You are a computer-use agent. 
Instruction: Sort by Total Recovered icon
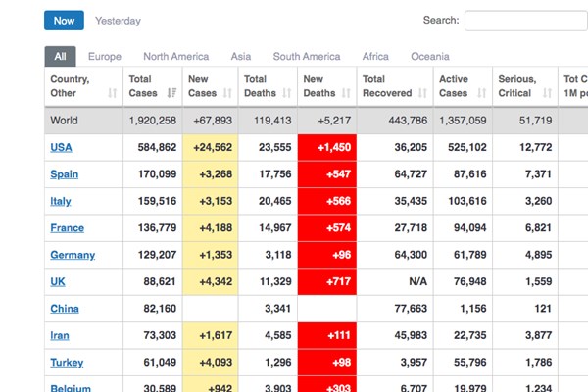coord(421,93)
